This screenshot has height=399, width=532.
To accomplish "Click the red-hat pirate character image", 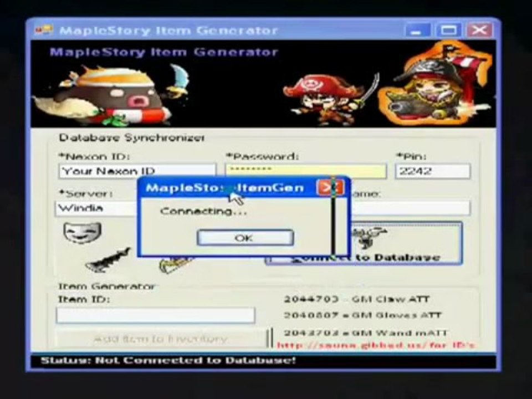I will tap(331, 99).
